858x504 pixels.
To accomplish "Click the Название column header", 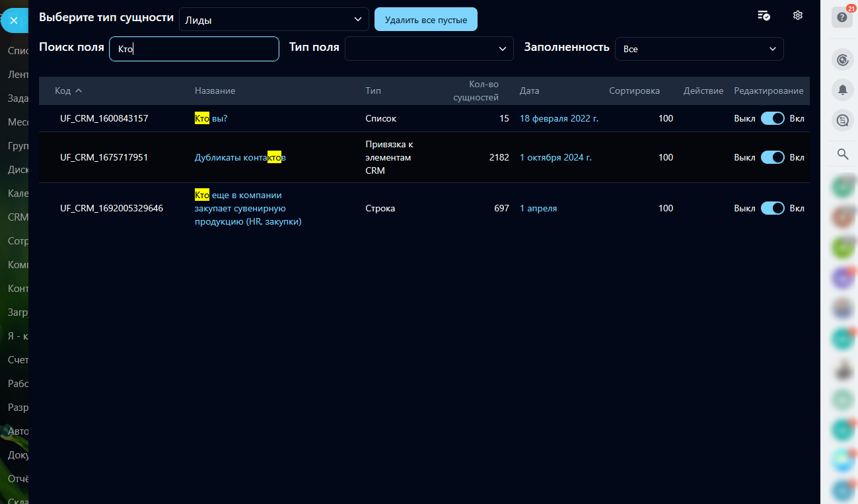I will click(215, 90).
